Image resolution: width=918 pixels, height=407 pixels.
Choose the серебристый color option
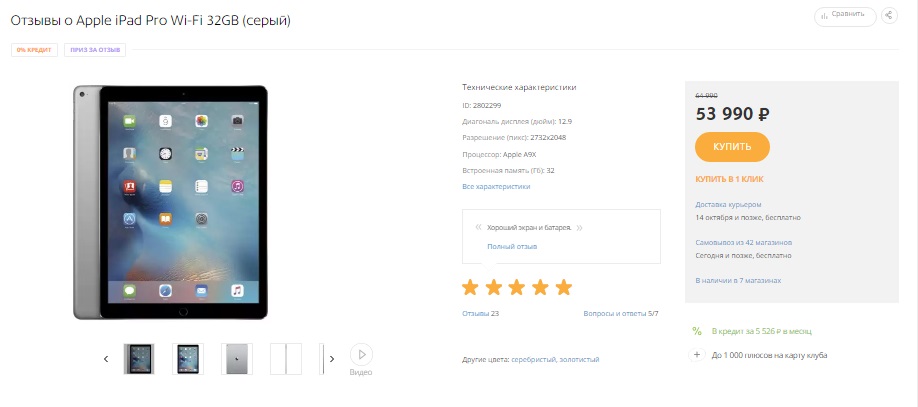[x=533, y=360]
